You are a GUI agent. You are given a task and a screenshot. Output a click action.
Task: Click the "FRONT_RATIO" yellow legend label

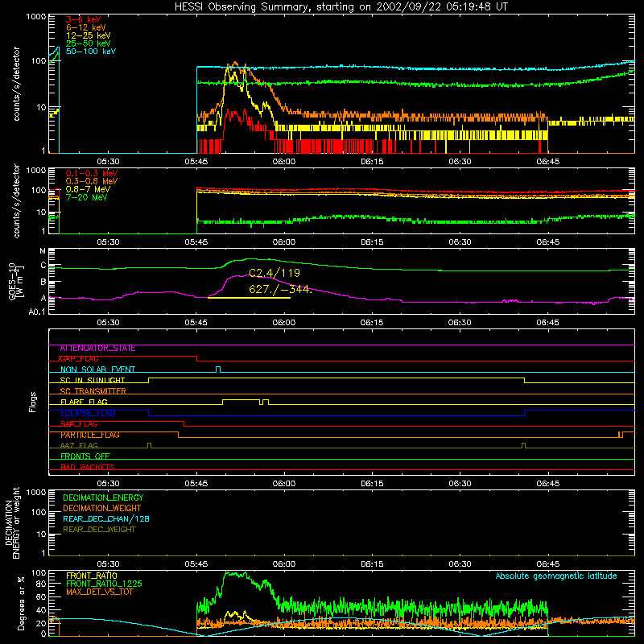pos(92,576)
